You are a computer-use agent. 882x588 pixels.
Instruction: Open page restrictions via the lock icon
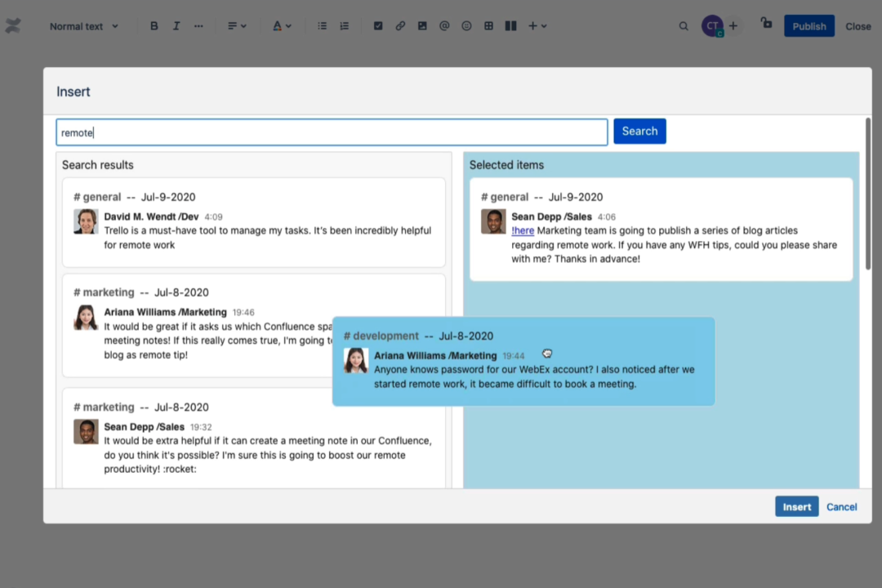pos(765,25)
